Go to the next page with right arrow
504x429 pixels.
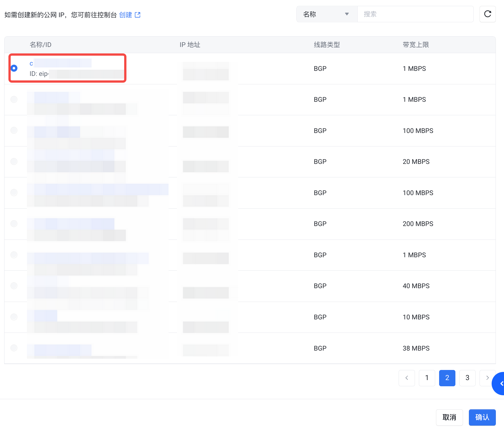(x=487, y=378)
